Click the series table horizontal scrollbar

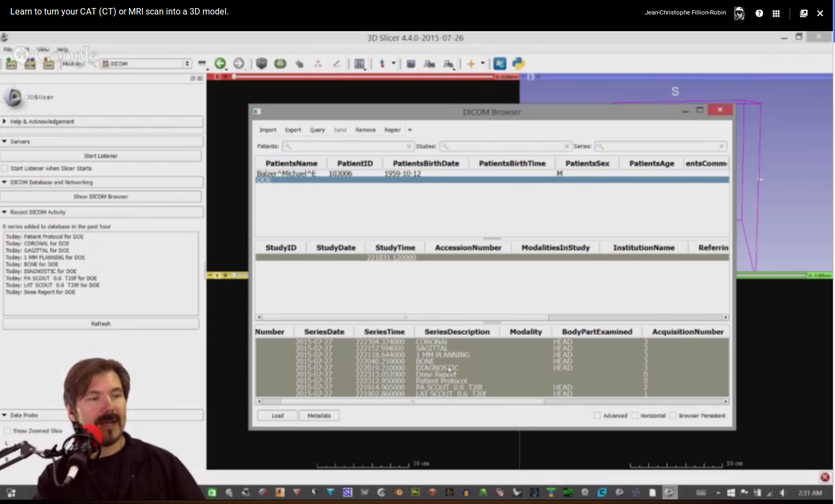[x=492, y=401]
